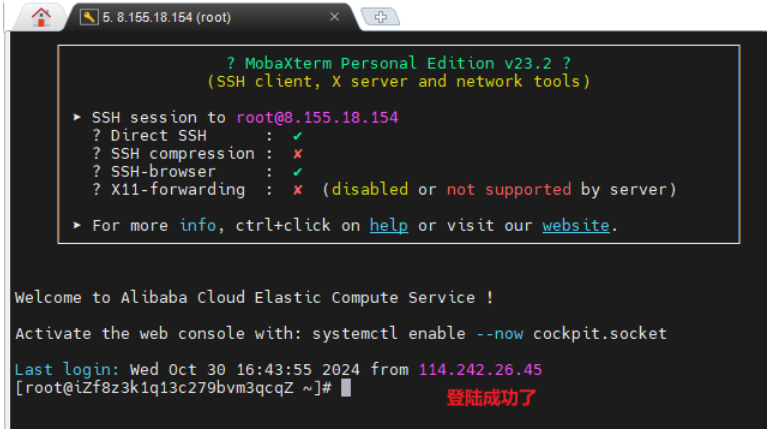This screenshot has height=429, width=768.
Task: Click the 'disabled' yellow text
Action: click(370, 190)
